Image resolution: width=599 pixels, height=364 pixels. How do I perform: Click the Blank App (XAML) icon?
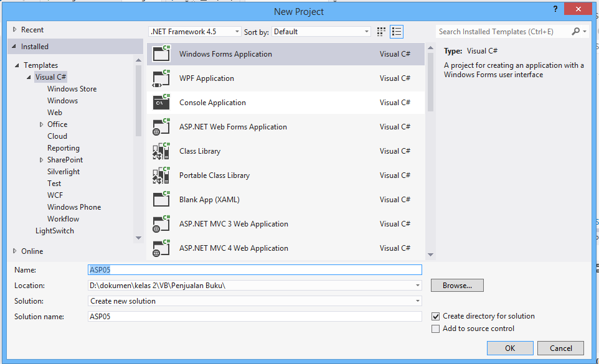(x=161, y=200)
